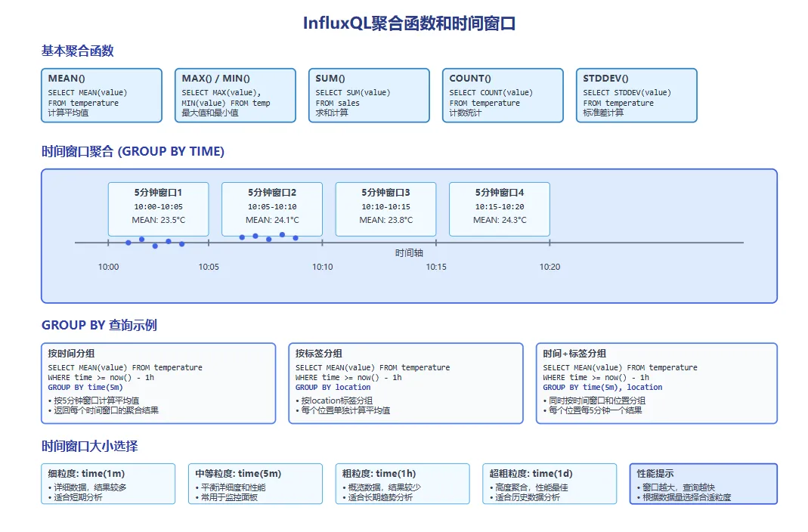Select the 中等粒度: time(5m) card

pos(255,484)
